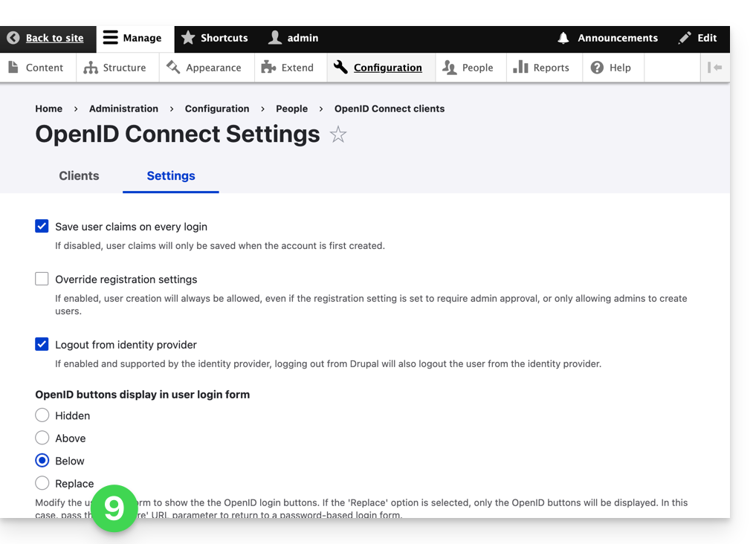Click the Back to site arrow icon
This screenshot has height=544, width=756.
pyautogui.click(x=13, y=38)
